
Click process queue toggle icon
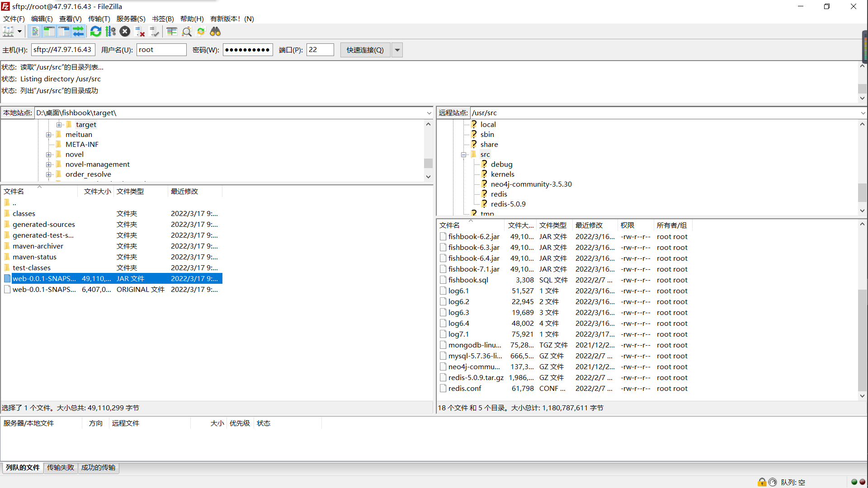[110, 32]
